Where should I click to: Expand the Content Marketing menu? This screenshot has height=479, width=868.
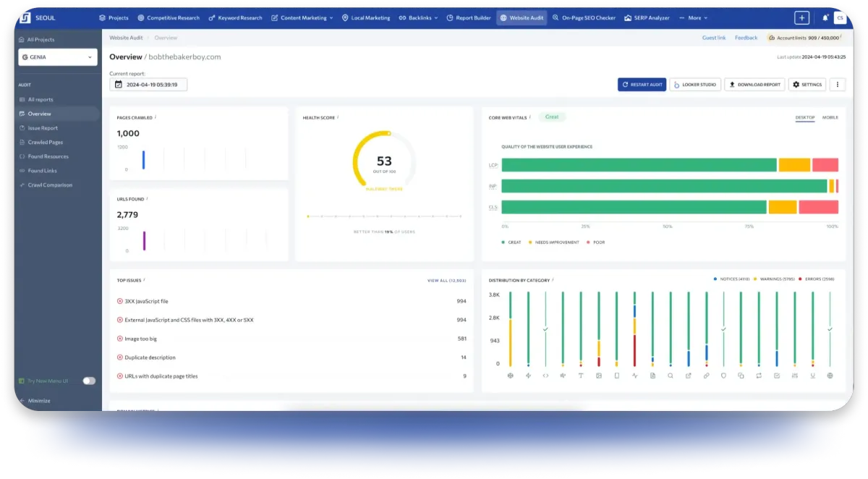[302, 18]
